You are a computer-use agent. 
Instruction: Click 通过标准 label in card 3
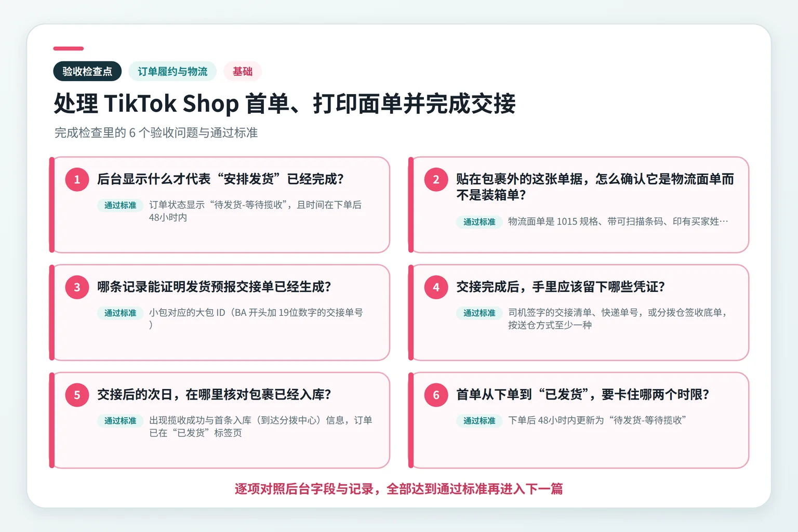coord(120,313)
